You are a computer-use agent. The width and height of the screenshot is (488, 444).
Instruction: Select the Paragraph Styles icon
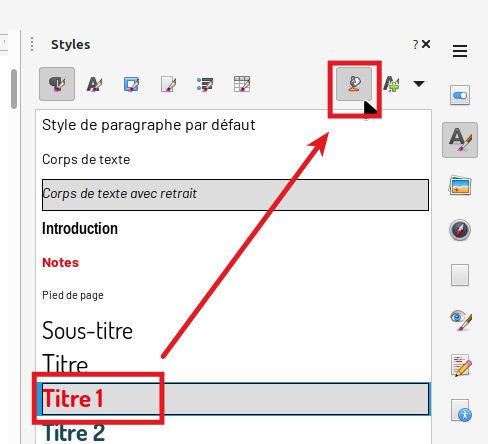pos(57,84)
